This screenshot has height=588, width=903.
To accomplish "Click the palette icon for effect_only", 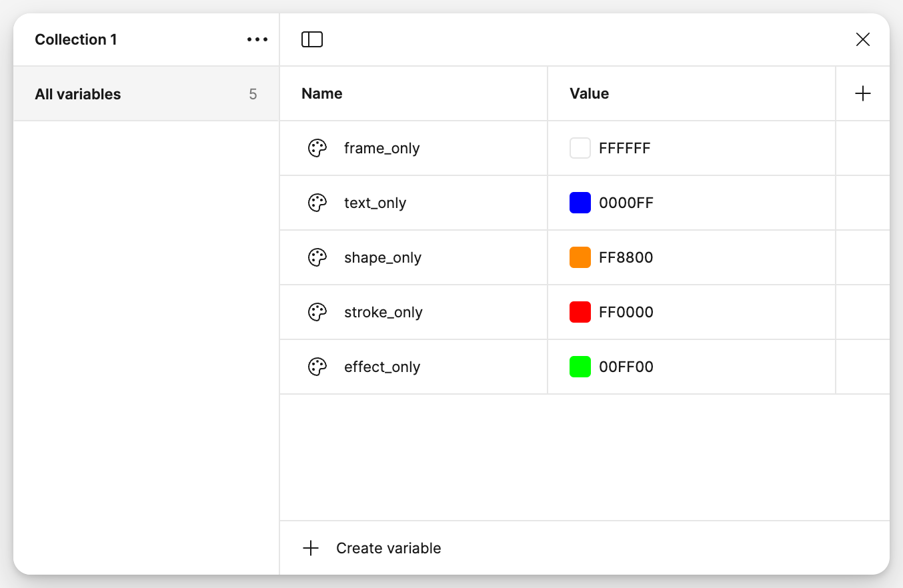I will (x=317, y=367).
